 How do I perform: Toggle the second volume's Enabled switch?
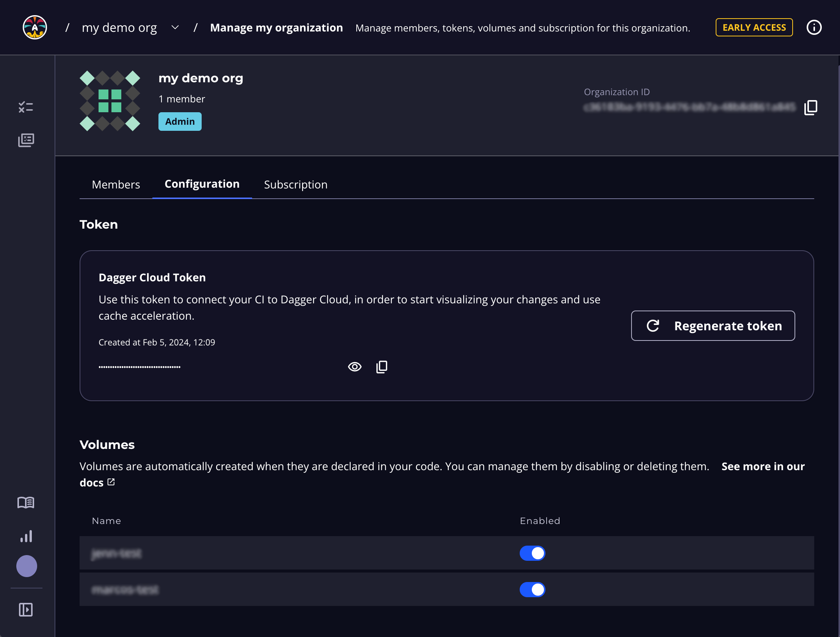point(532,590)
